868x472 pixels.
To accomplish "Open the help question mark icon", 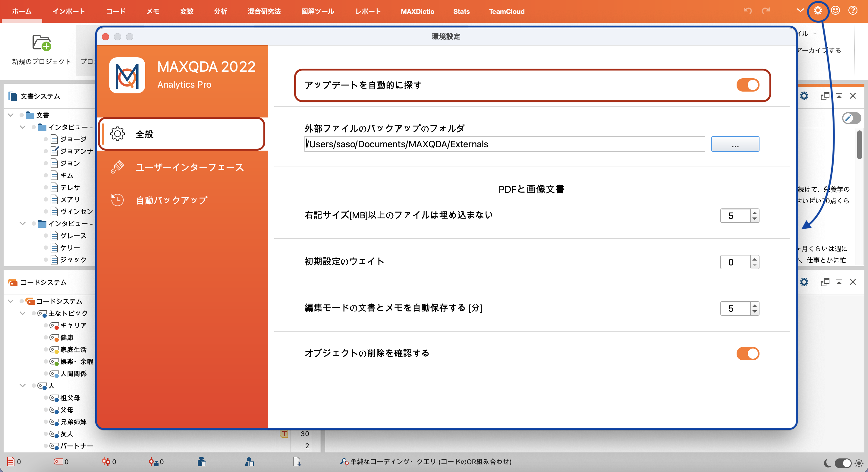I will (853, 11).
